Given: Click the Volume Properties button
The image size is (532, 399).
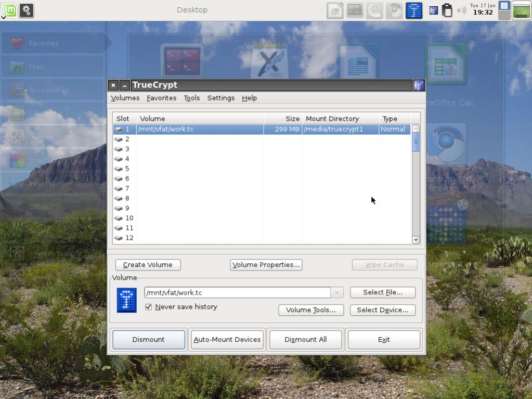Looking at the screenshot, I should [x=266, y=265].
